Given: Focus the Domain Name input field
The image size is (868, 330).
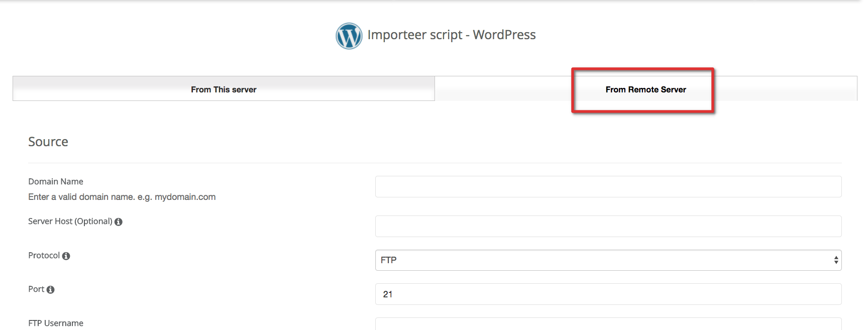Looking at the screenshot, I should tap(608, 187).
